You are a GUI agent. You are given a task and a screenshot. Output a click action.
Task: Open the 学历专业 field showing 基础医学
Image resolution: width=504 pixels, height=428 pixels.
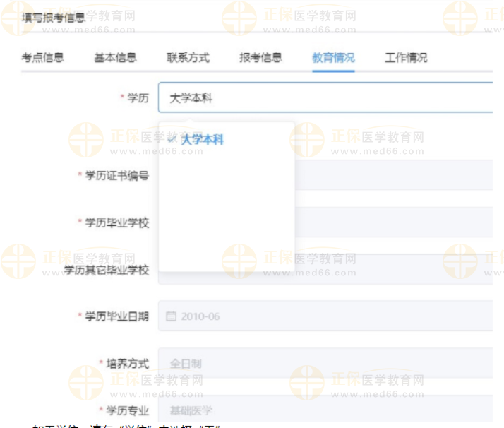325,410
